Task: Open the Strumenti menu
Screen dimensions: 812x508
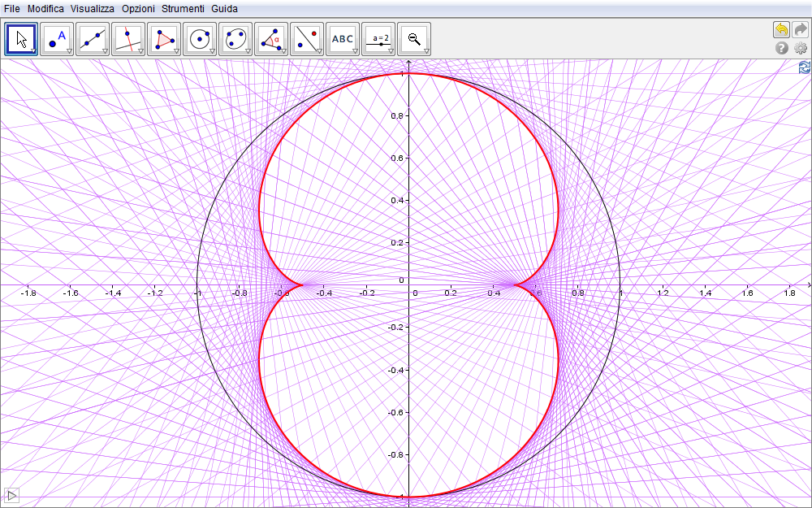Action: (183, 8)
